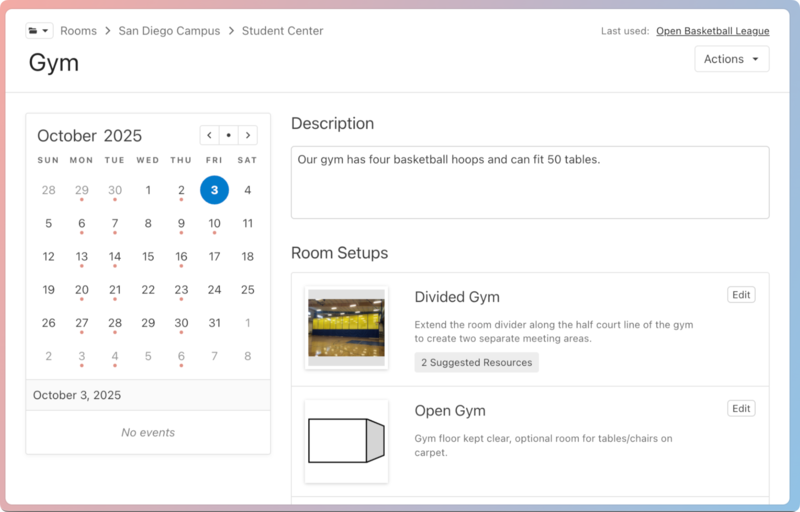
Task: Select November 8 in the calendar
Action: pos(247,356)
